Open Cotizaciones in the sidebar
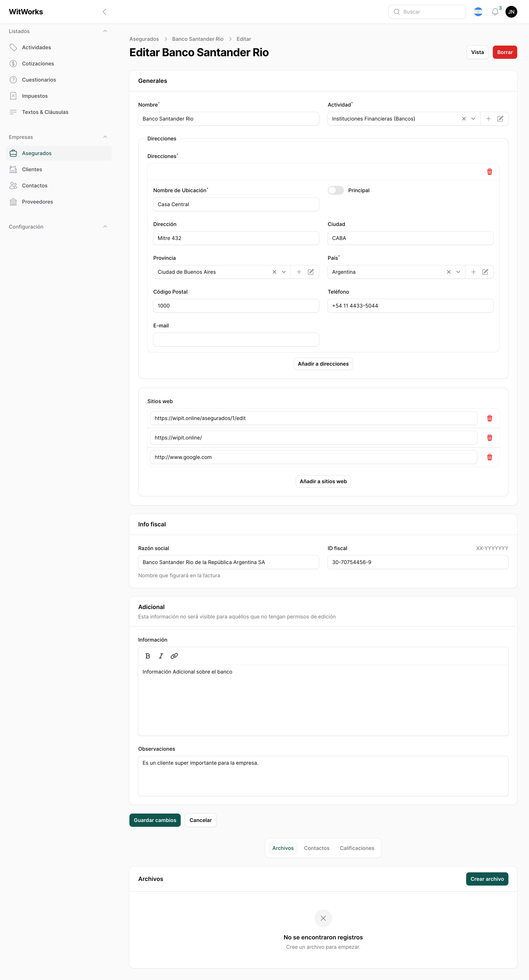529x980 pixels. pos(59,64)
